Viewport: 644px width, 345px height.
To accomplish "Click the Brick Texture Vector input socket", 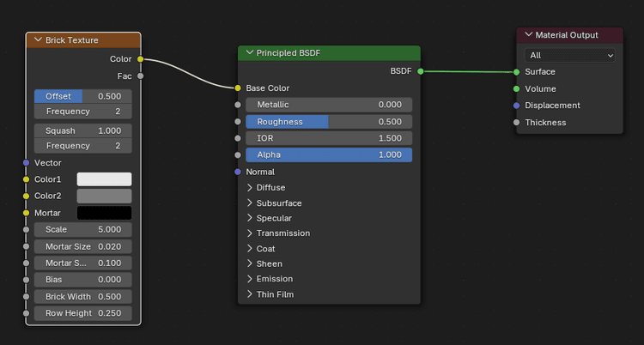I will pos(27,162).
